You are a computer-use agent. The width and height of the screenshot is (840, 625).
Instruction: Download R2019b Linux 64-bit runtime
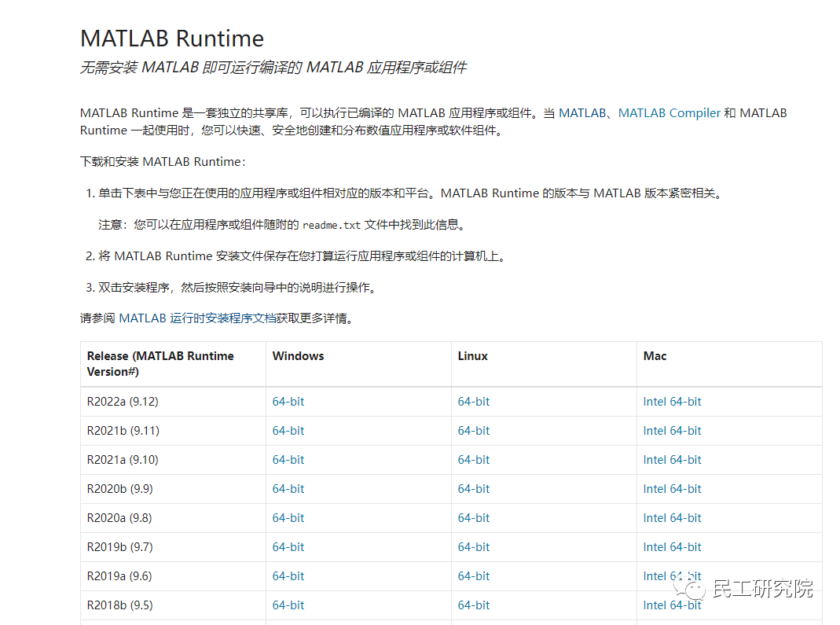[474, 546]
